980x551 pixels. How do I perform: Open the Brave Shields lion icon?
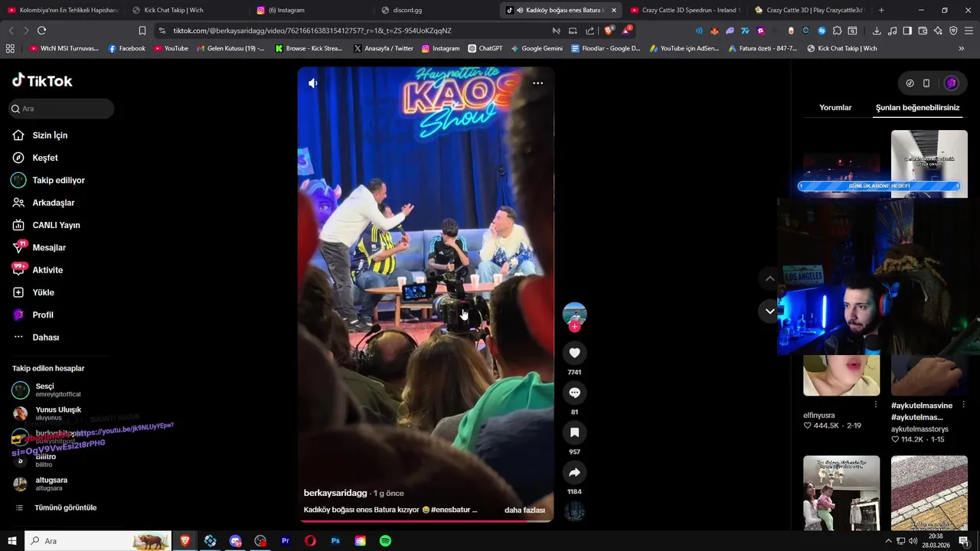[609, 31]
